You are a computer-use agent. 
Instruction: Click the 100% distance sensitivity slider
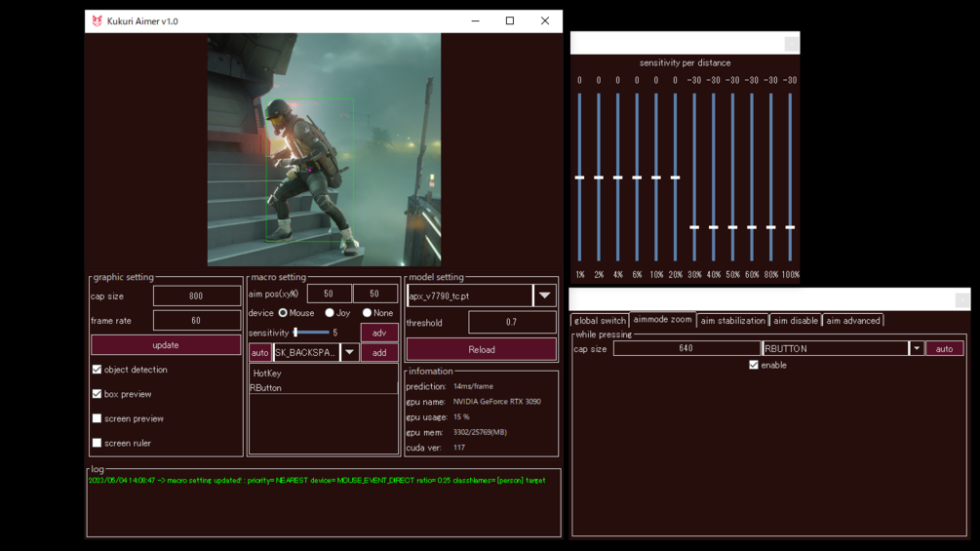790,177
